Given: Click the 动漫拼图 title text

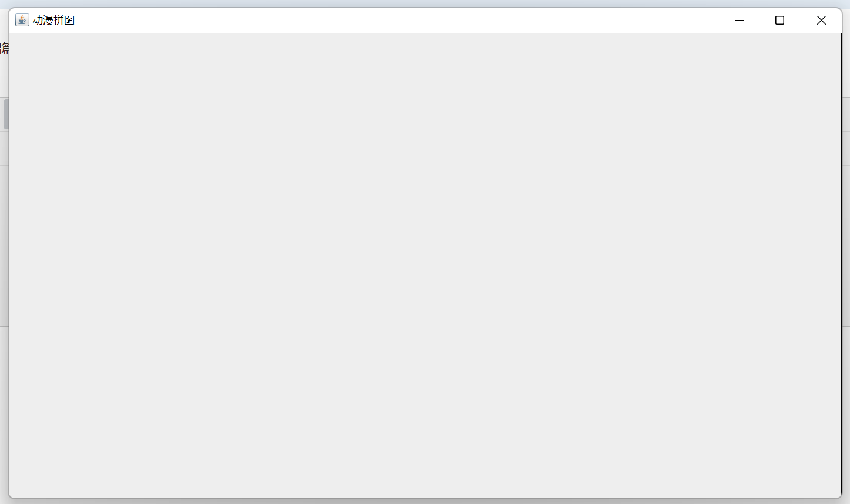Looking at the screenshot, I should click(53, 21).
